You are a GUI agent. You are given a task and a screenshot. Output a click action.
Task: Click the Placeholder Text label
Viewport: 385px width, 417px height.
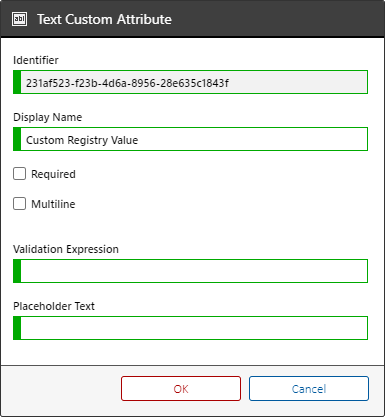[54, 306]
